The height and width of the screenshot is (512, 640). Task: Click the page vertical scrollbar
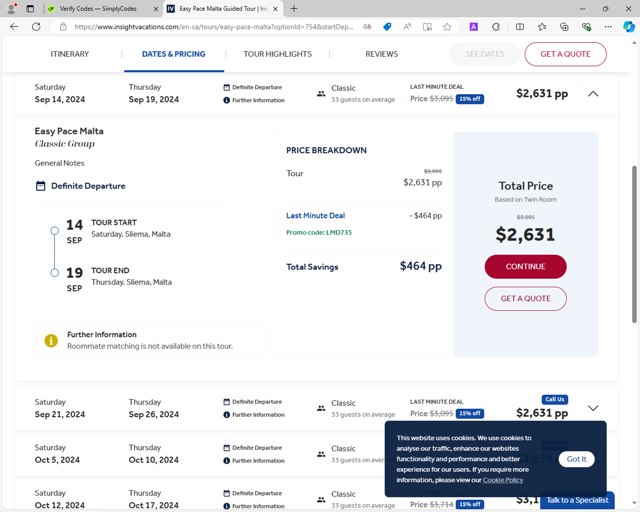pos(634,244)
